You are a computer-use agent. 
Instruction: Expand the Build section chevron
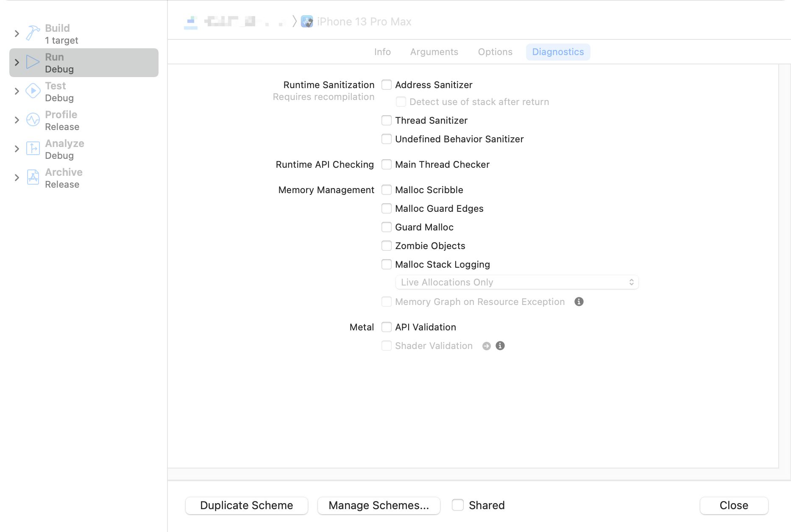click(x=17, y=33)
